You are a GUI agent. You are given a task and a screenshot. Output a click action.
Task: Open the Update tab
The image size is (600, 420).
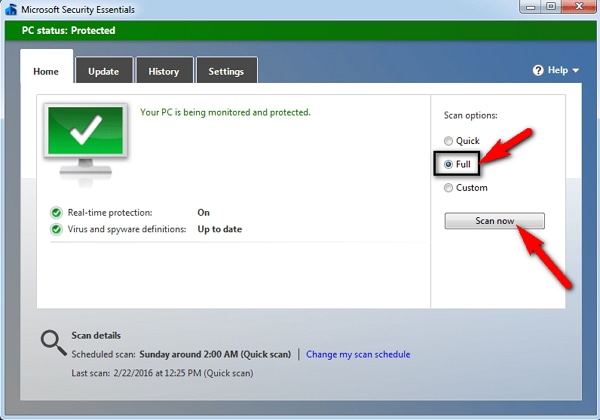(104, 70)
